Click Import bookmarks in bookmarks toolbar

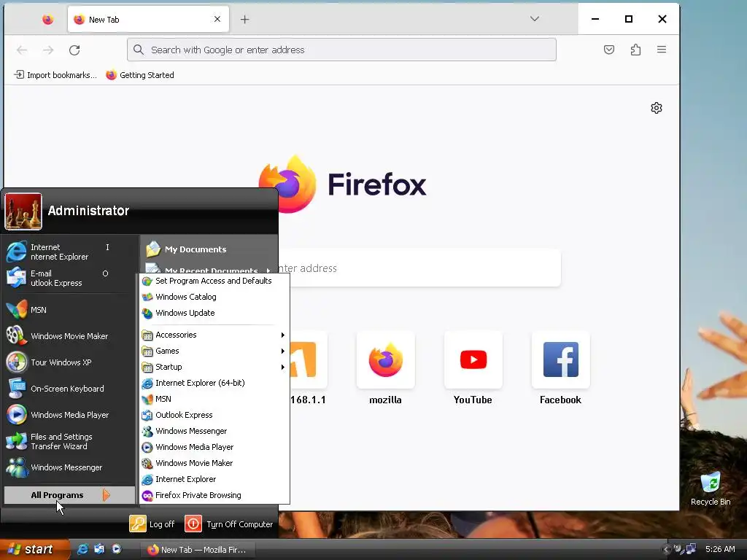click(55, 75)
